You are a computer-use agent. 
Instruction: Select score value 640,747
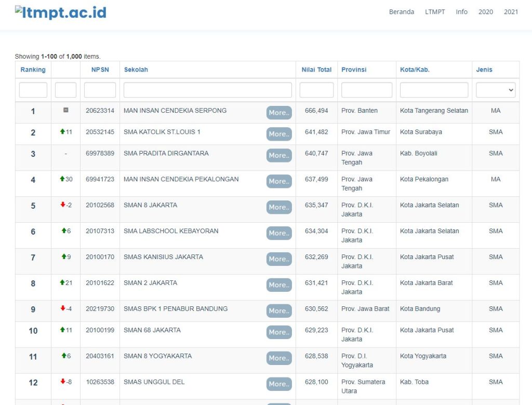pos(316,153)
